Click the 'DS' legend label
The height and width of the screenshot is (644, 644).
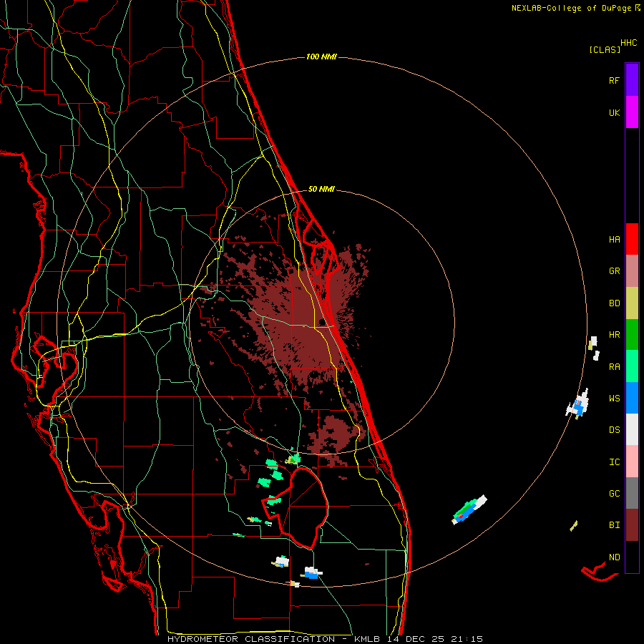point(614,429)
